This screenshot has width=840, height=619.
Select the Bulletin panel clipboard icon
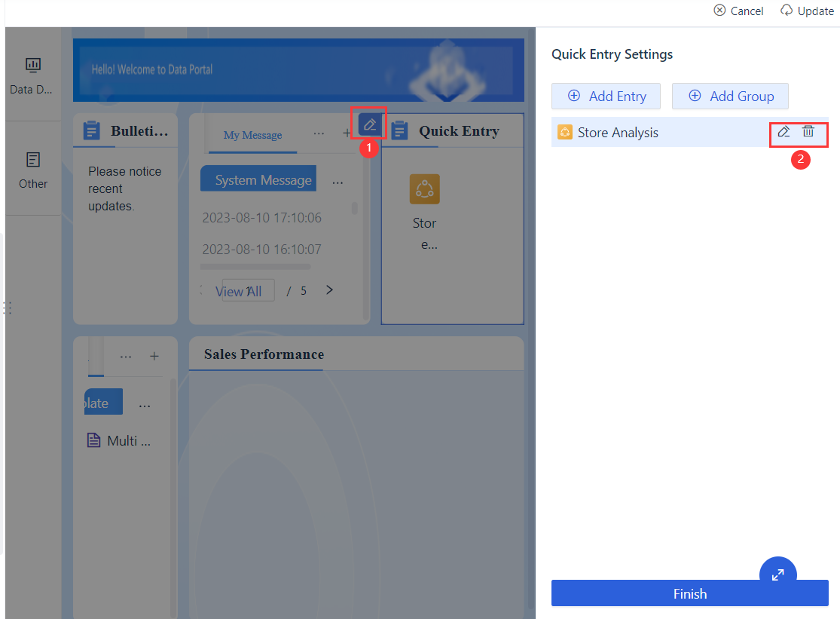tap(93, 130)
